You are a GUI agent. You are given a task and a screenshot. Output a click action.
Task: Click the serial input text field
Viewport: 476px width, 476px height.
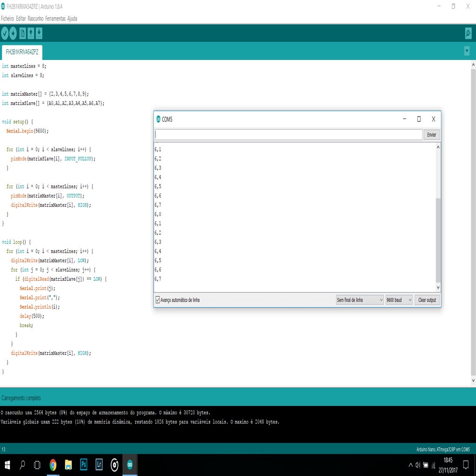click(288, 134)
